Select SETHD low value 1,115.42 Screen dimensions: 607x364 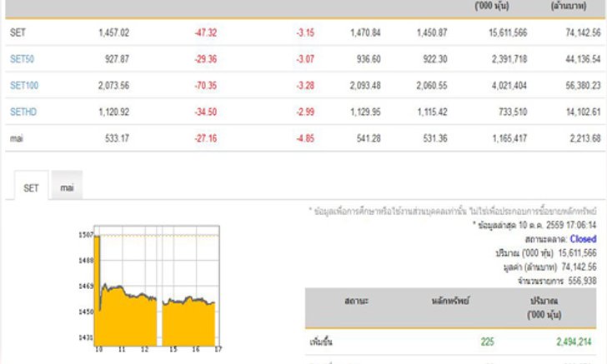432,112
